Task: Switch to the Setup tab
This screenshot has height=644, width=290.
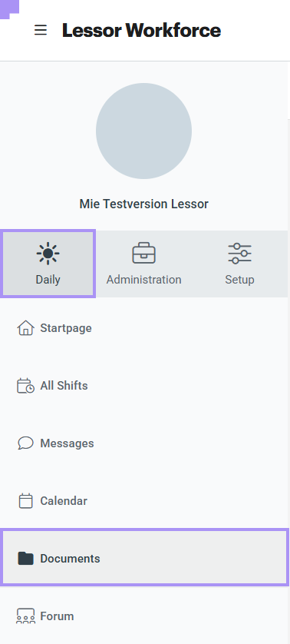Action: coord(239,264)
